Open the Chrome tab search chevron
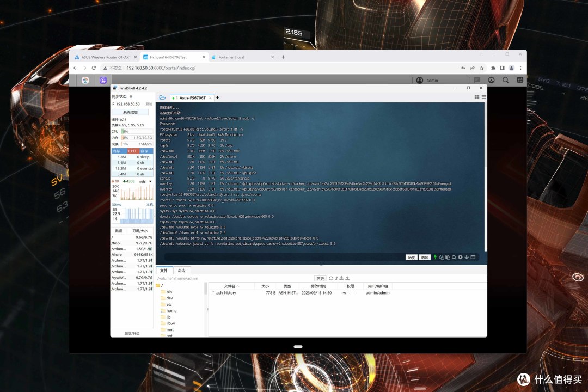588x392 pixels. click(481, 54)
